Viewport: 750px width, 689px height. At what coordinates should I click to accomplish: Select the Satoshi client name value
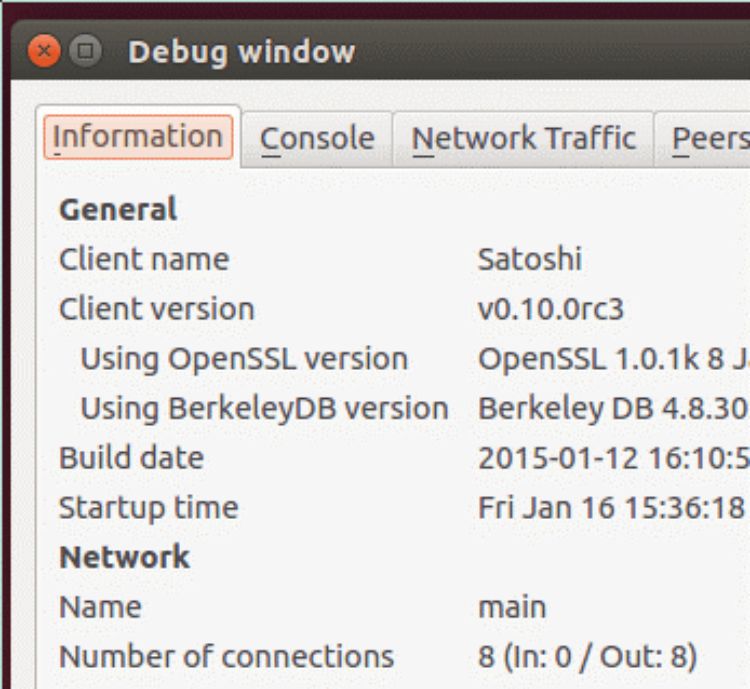click(x=529, y=259)
